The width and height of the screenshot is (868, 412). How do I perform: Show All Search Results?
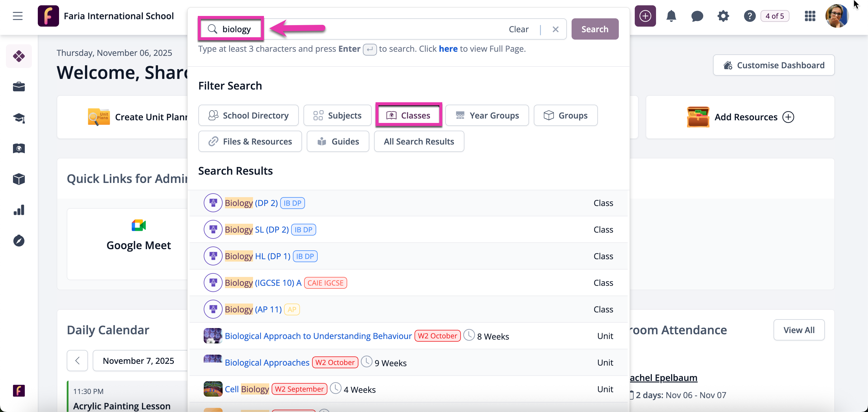(419, 141)
